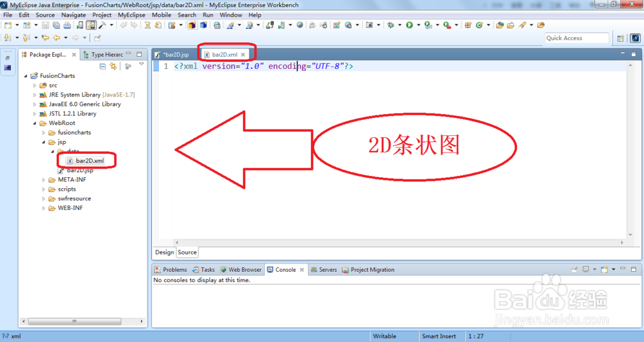This screenshot has width=644, height=342.
Task: Click the Package Explorer horizontal scrollbar thumb
Action: click(74, 321)
